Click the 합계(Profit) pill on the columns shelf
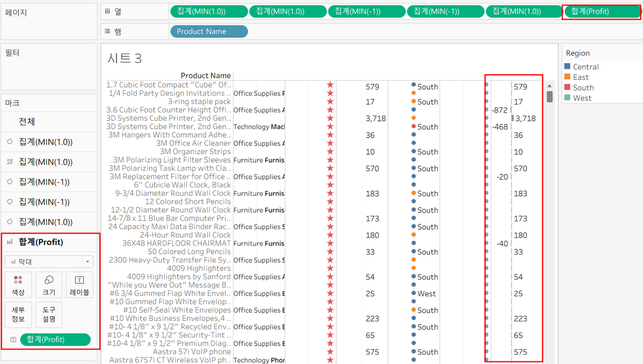The width and height of the screenshot is (643, 364). pos(602,11)
